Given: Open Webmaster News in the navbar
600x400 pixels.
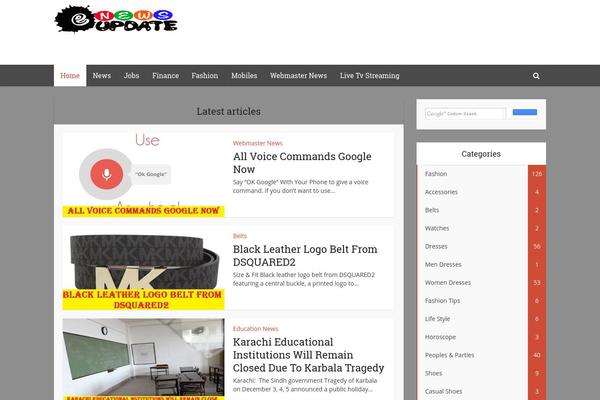Looking at the screenshot, I should pos(298,76).
